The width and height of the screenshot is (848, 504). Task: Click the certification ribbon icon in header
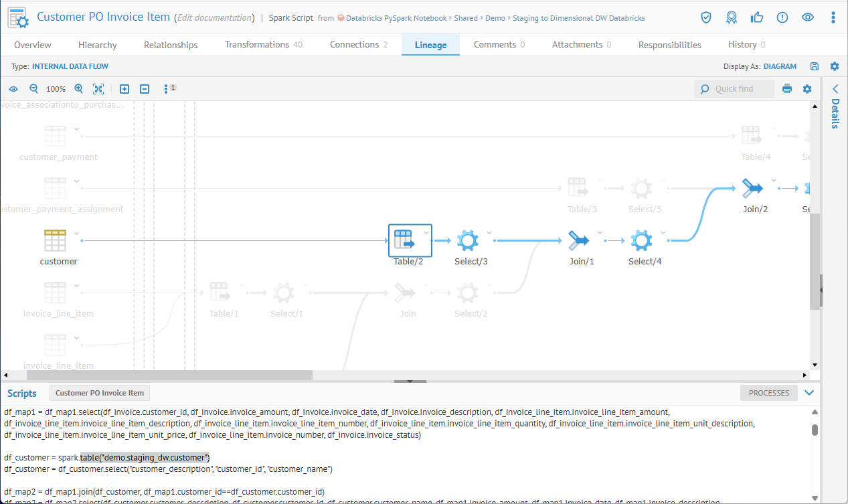(x=732, y=17)
